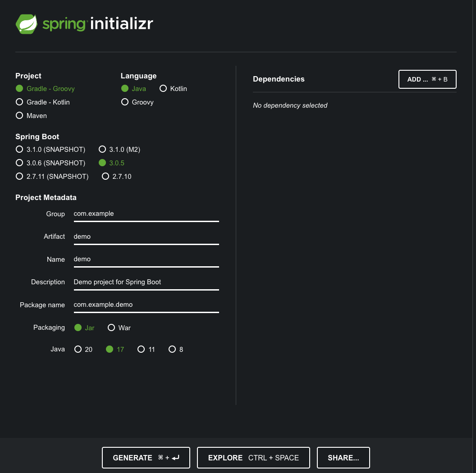Viewport: 476px width, 473px height.
Task: Click the Generate project button
Action: click(x=146, y=458)
